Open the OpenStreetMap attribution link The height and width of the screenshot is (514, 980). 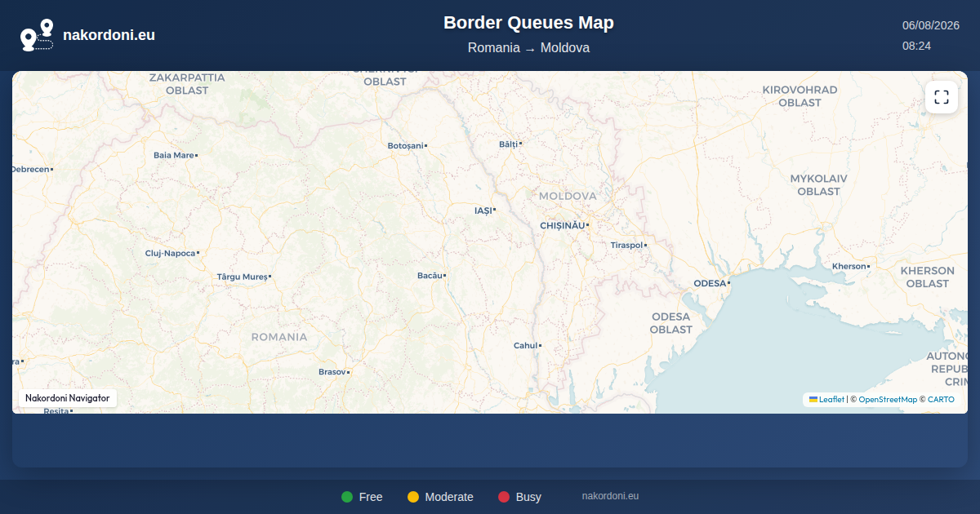pos(888,400)
